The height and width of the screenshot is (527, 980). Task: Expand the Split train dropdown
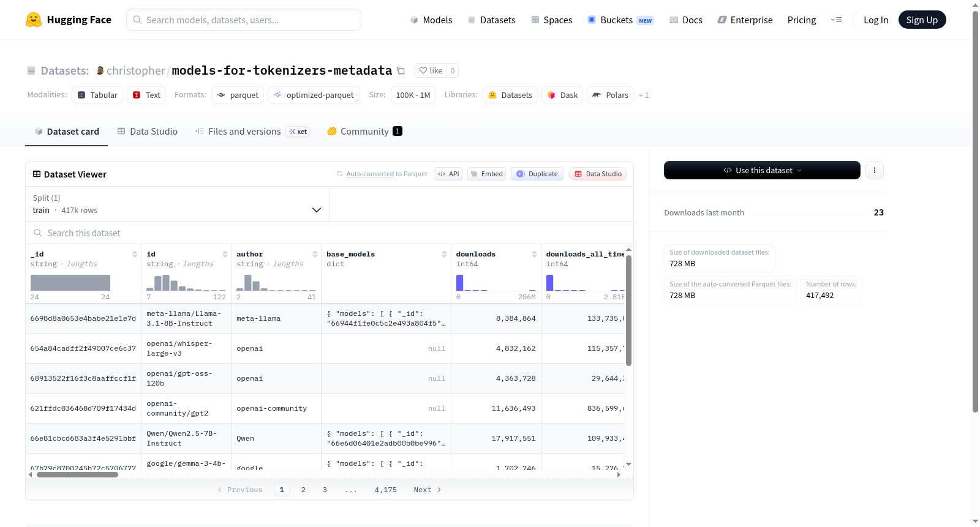click(x=177, y=204)
